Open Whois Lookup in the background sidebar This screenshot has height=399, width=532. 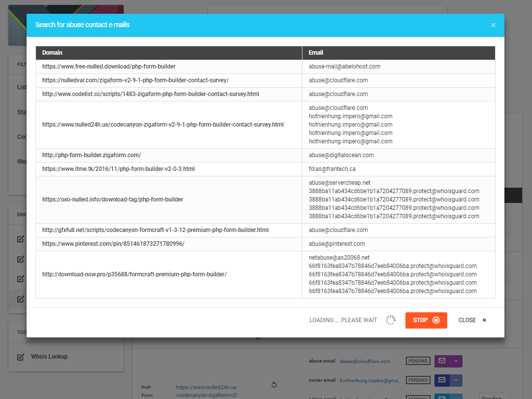click(49, 357)
